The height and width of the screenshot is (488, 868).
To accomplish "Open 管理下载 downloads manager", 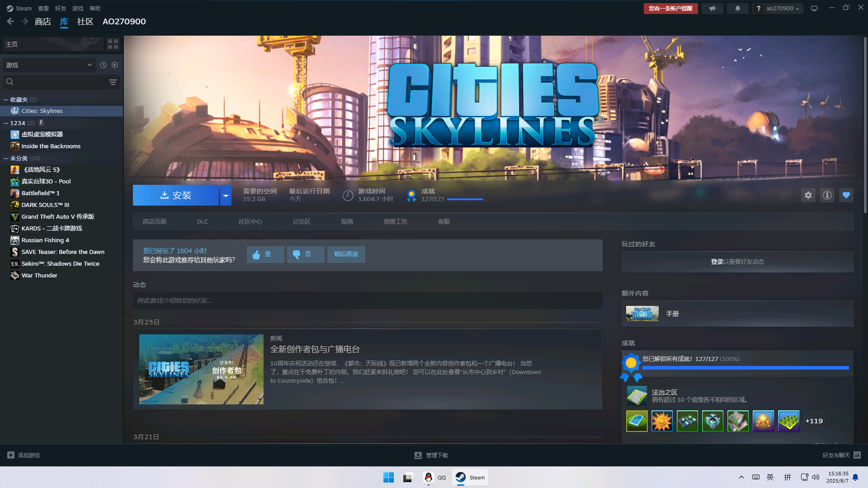I will pos(431,455).
